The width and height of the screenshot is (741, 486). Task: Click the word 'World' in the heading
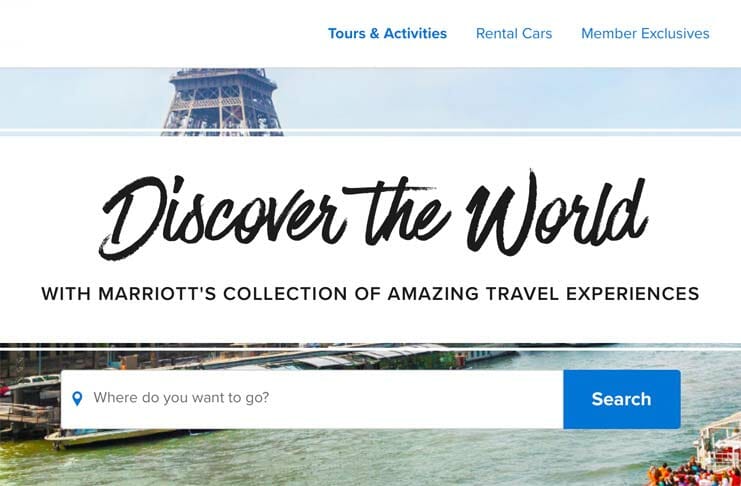(x=557, y=213)
